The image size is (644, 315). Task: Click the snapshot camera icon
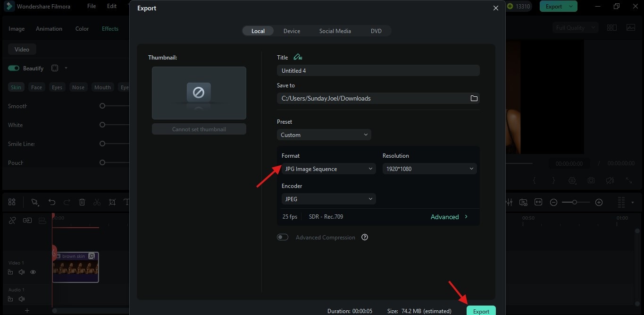591,180
